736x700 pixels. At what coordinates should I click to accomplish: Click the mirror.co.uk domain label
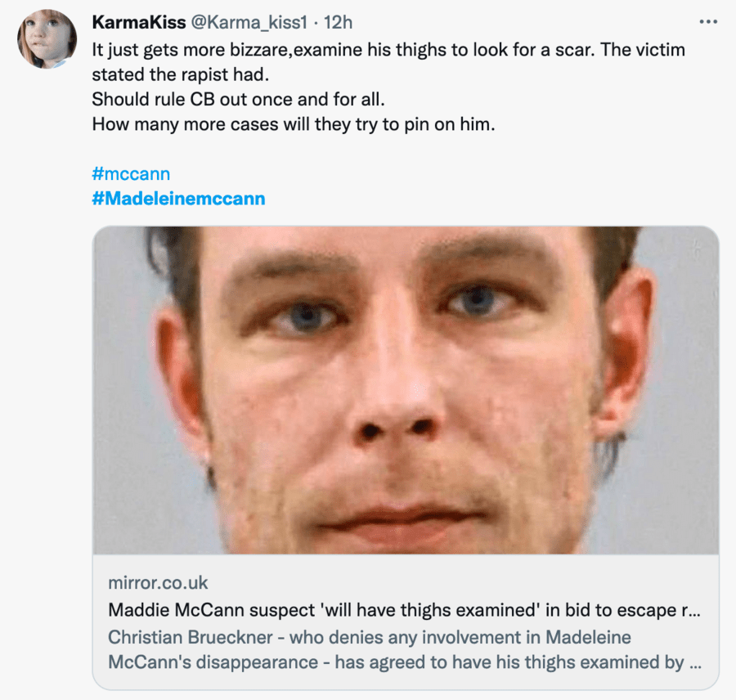[x=158, y=583]
